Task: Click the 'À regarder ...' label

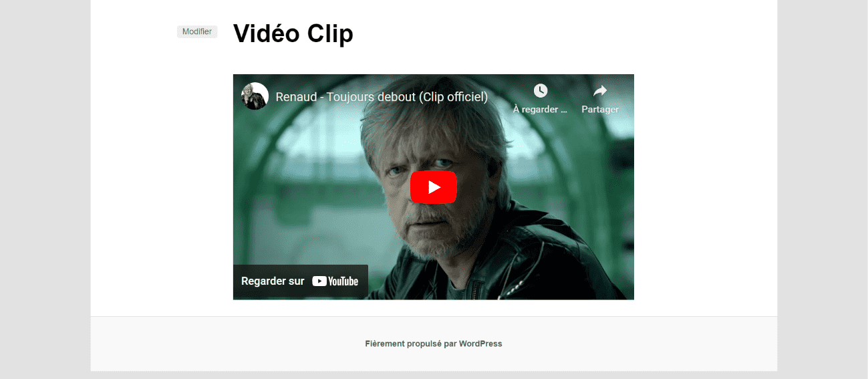Action: pos(540,110)
